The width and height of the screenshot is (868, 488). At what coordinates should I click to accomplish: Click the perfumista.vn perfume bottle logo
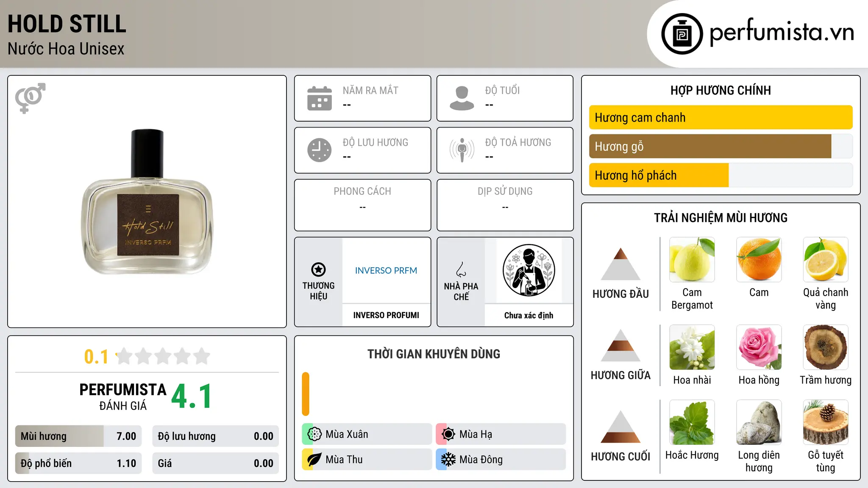click(682, 34)
